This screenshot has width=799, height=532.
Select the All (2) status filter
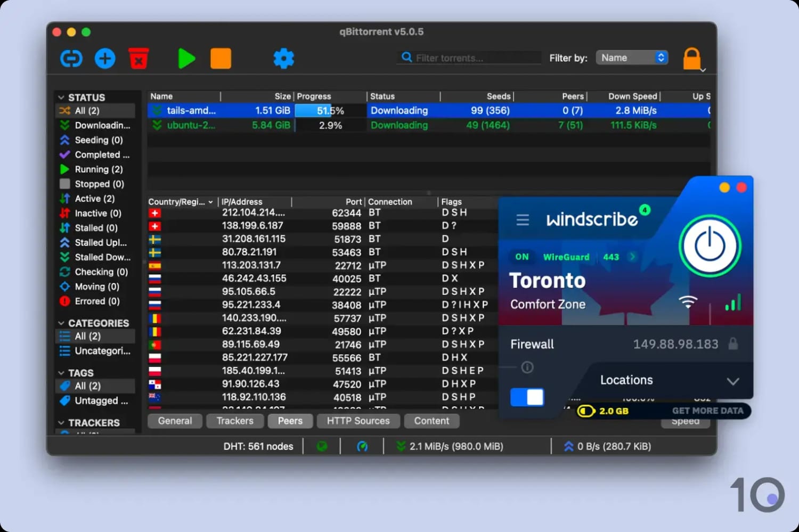(x=95, y=111)
